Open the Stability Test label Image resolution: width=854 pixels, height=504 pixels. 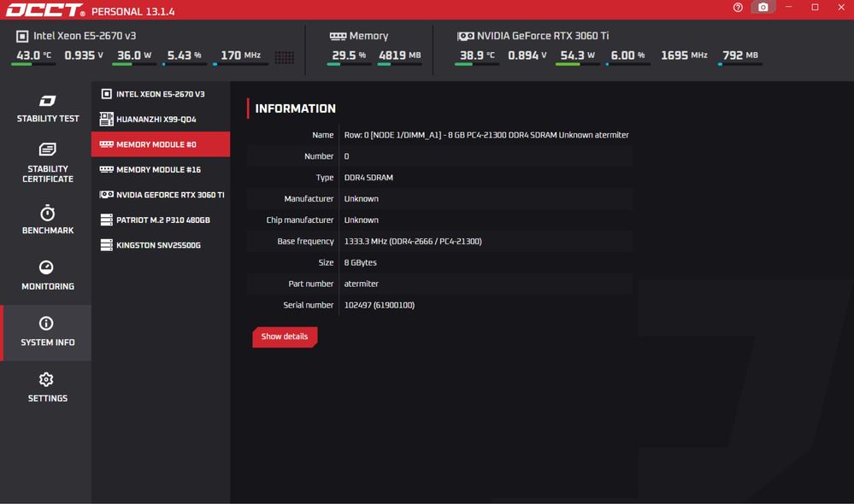tap(47, 119)
